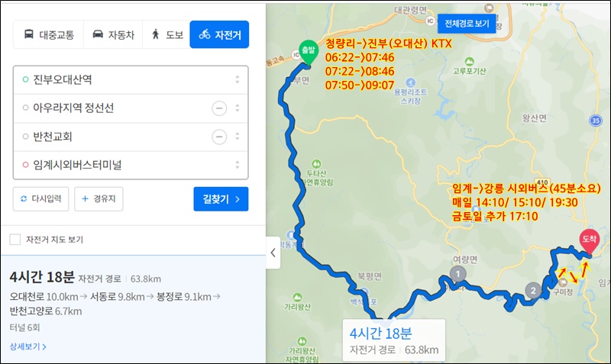Click the 고루포기산 mountain icon
This screenshot has width=611, height=364.
coord(469,62)
